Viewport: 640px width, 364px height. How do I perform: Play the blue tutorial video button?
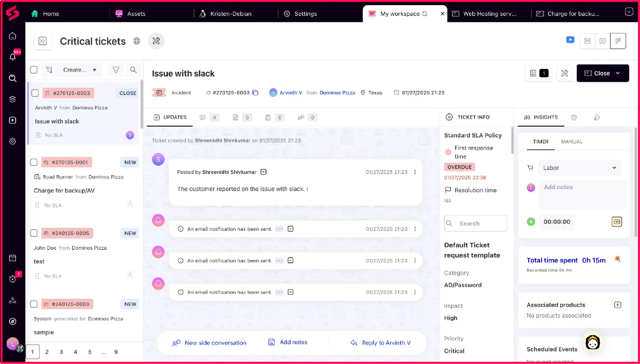coord(570,40)
